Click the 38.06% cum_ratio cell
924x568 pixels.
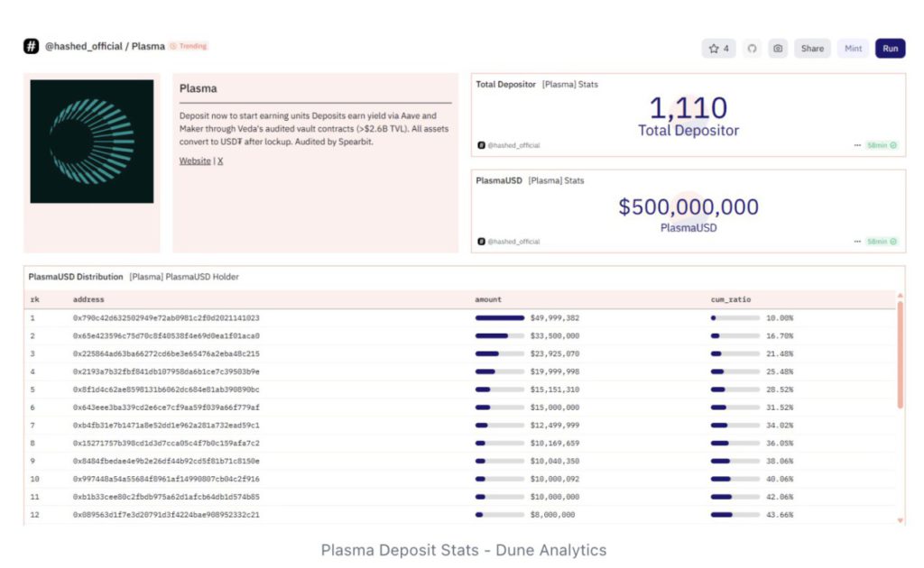[x=780, y=461]
